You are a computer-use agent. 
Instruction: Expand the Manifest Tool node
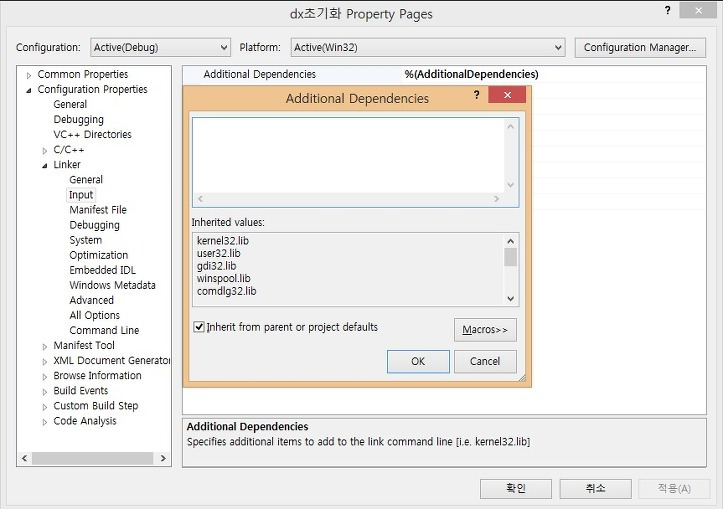click(45, 346)
